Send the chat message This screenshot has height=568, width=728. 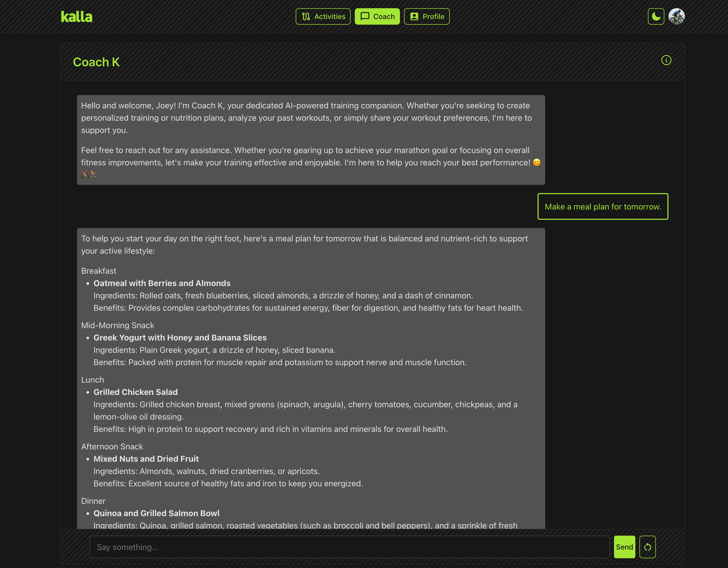point(624,547)
